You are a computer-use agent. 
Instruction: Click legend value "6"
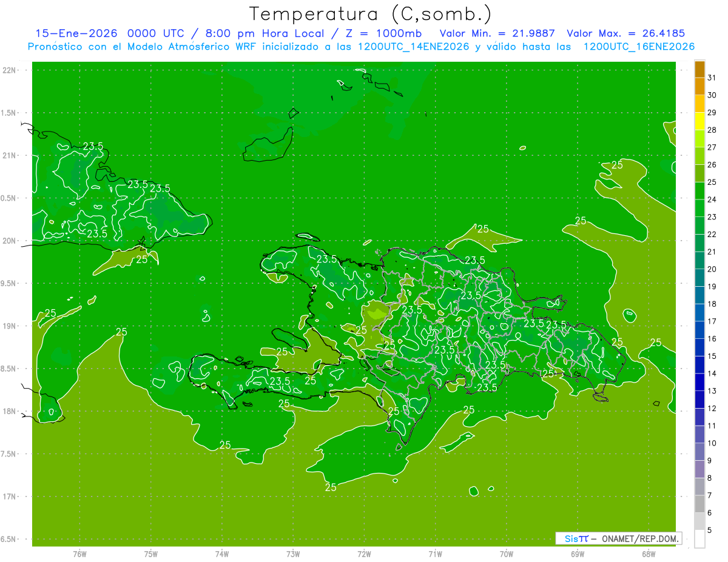pyautogui.click(x=710, y=512)
